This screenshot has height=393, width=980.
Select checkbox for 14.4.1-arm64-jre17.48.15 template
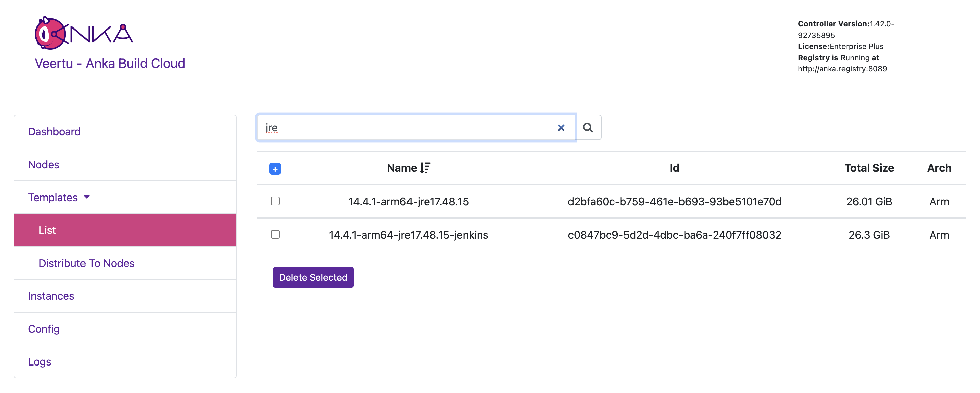pyautogui.click(x=275, y=201)
